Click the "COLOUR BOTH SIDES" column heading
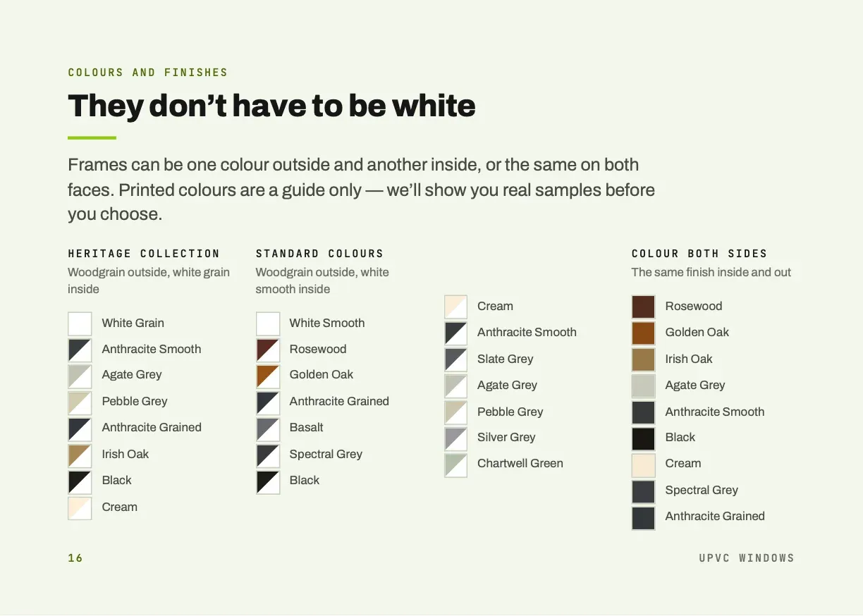Screen dimensions: 863x616 coord(699,254)
